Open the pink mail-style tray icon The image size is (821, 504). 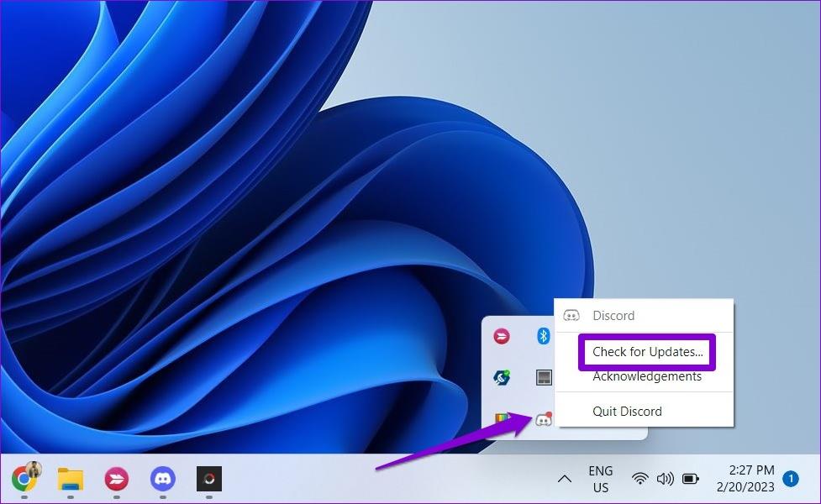point(501,335)
